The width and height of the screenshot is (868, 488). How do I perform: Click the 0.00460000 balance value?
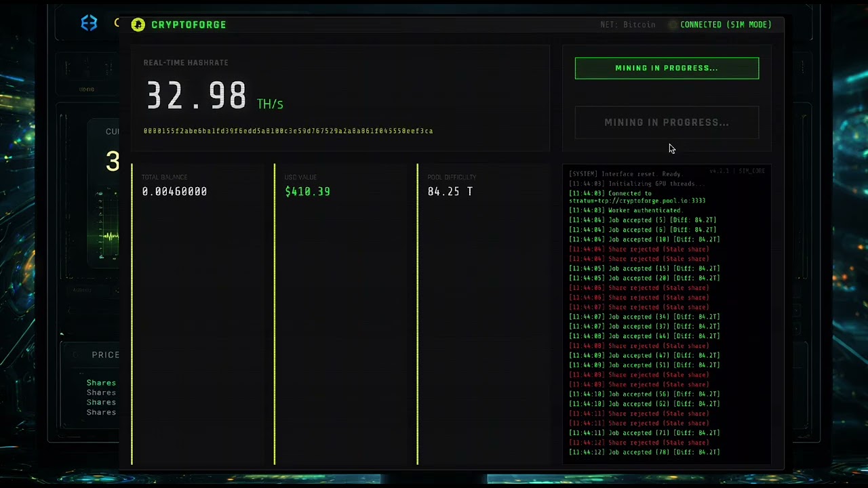tap(174, 192)
